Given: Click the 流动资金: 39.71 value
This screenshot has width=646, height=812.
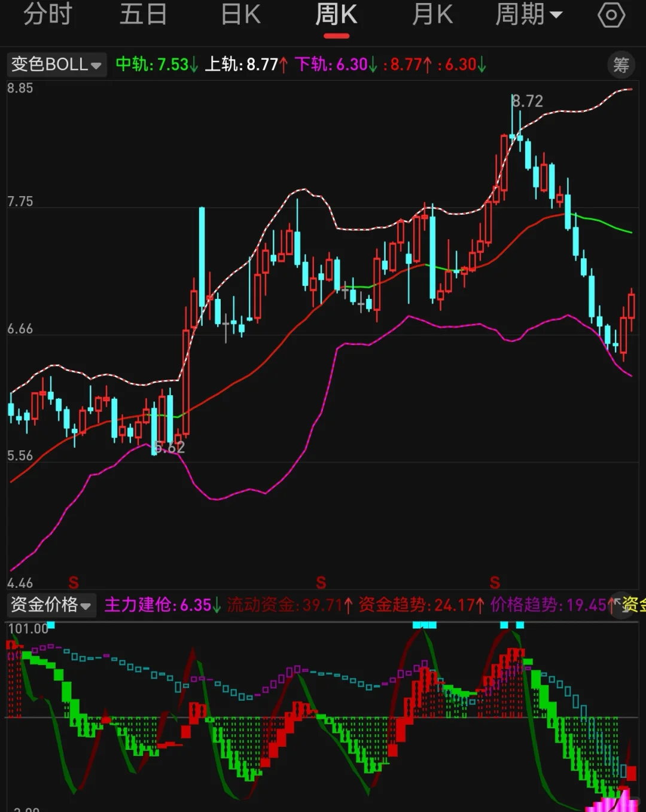Looking at the screenshot, I should 290,605.
